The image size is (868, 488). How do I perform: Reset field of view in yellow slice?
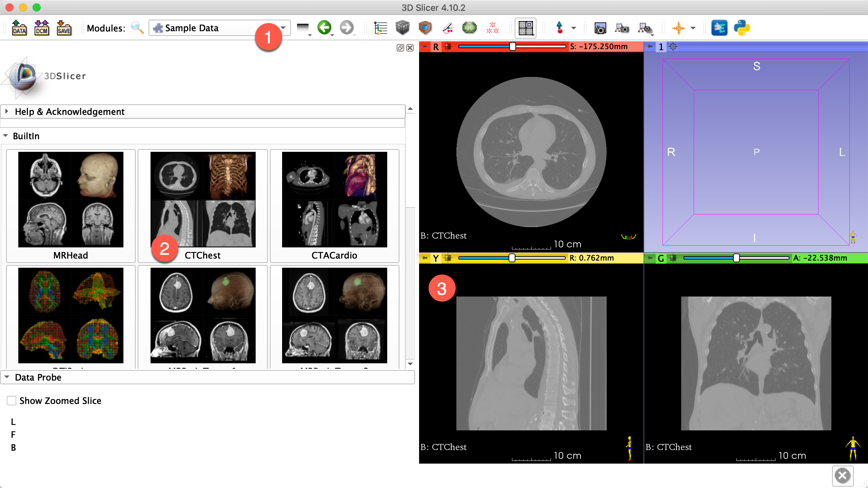click(448, 258)
